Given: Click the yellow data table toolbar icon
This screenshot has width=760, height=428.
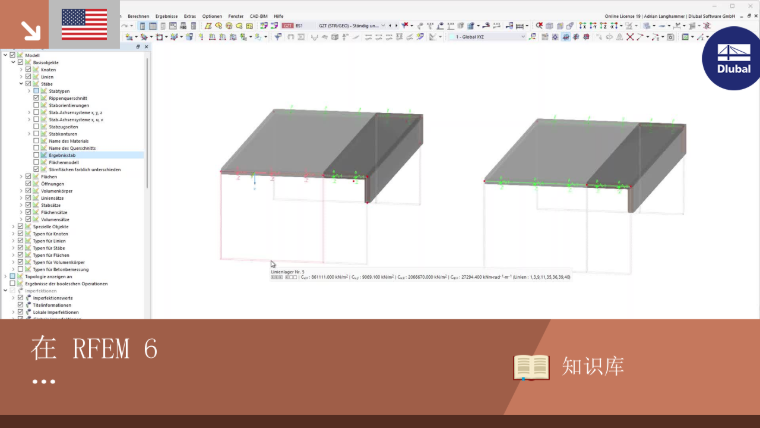Looking at the screenshot, I should (x=249, y=26).
